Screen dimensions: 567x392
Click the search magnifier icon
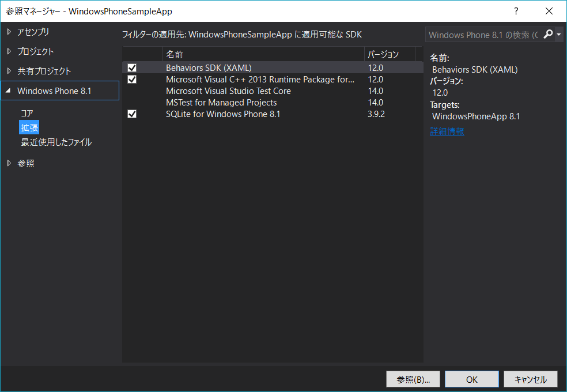click(548, 35)
